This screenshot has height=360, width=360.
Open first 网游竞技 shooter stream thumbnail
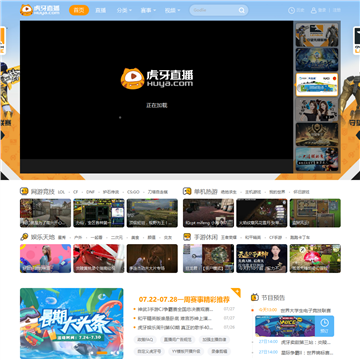45,213
